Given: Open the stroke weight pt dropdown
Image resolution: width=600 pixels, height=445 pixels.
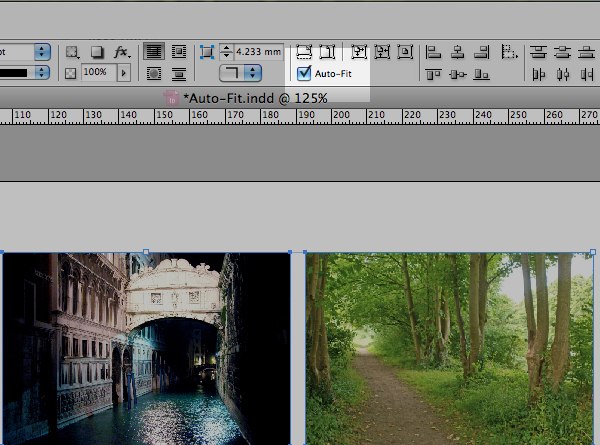Looking at the screenshot, I should pos(42,52).
